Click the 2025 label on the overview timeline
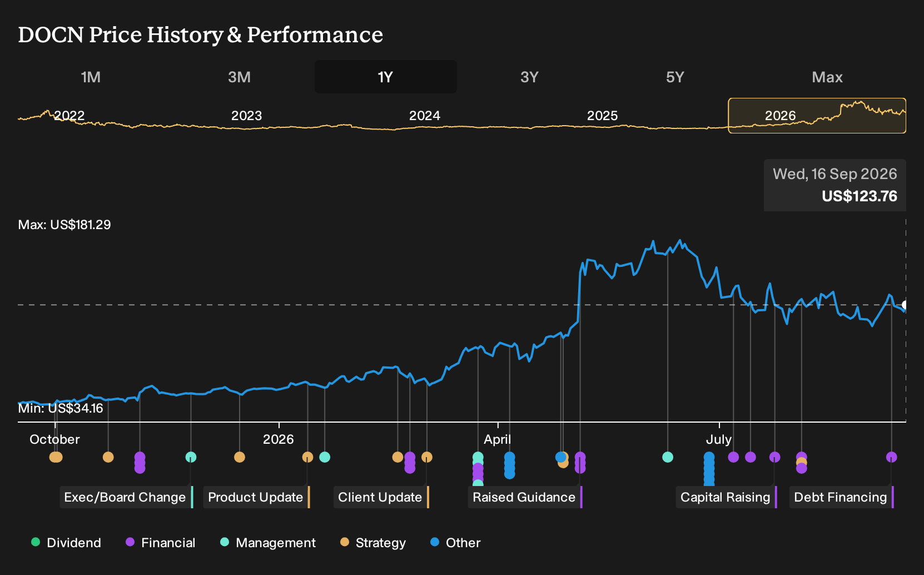 click(x=603, y=116)
